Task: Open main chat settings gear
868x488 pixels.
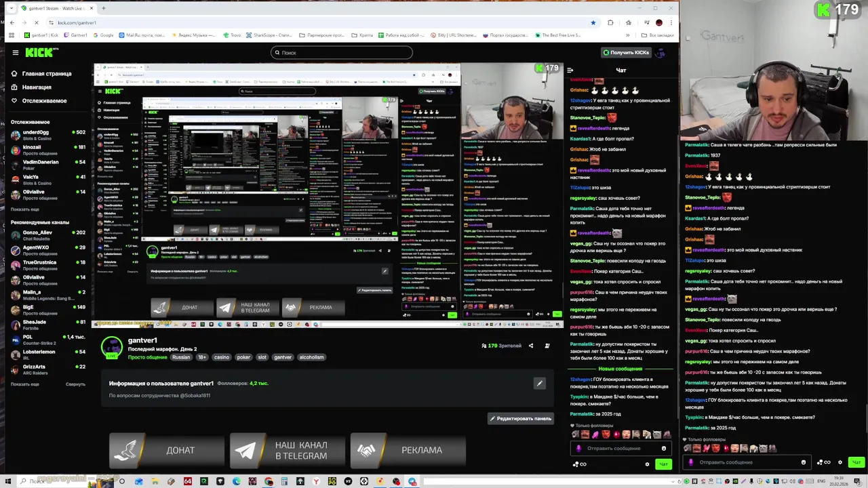Action: click(647, 464)
